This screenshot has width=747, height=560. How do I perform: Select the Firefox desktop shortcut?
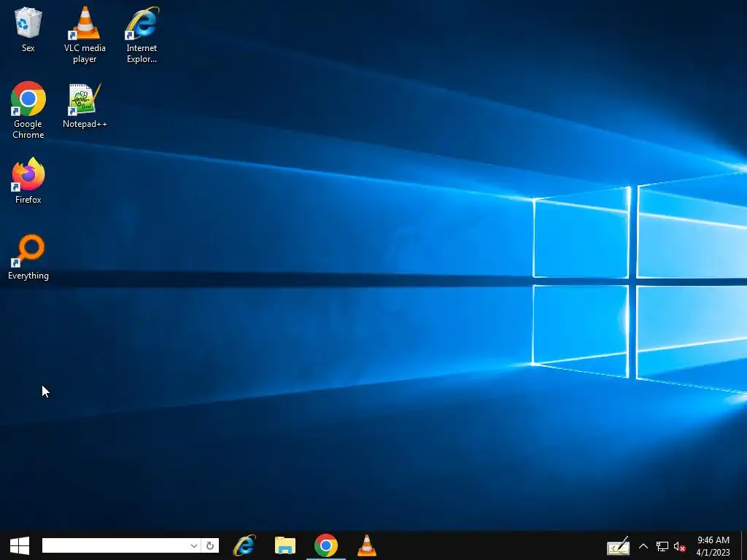point(28,181)
